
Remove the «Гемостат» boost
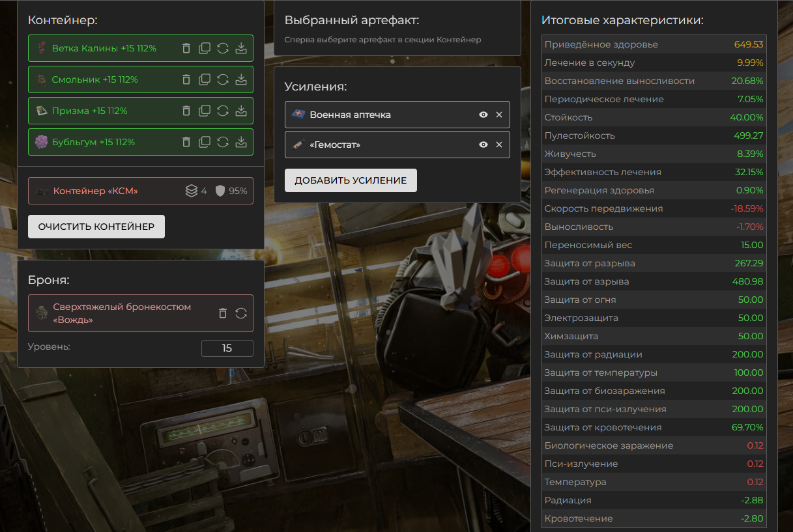[499, 145]
